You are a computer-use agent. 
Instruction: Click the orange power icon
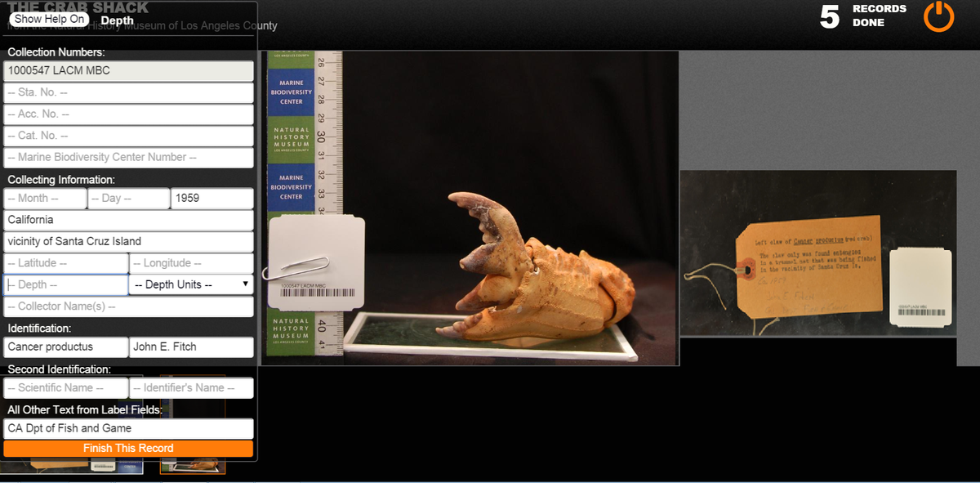[x=938, y=16]
